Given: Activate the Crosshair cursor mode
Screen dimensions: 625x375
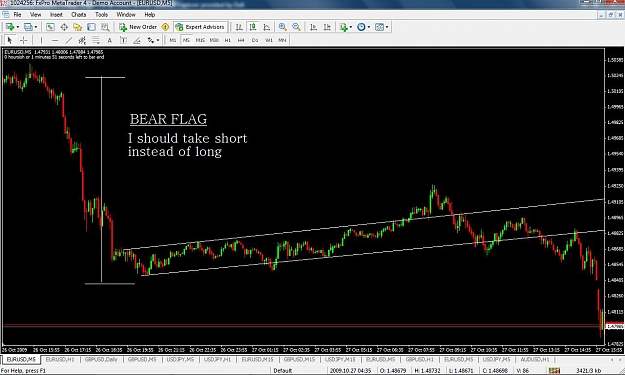Looking at the screenshot, I should coord(24,40).
